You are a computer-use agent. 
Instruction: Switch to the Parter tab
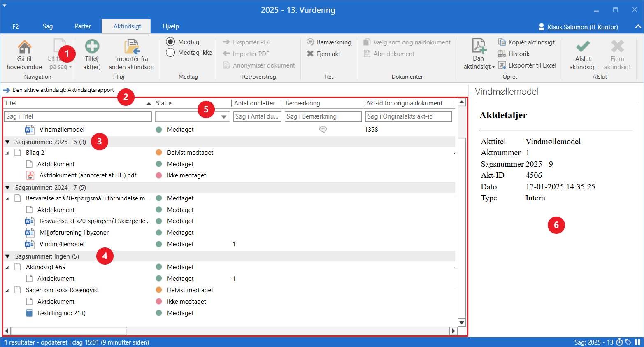(83, 26)
